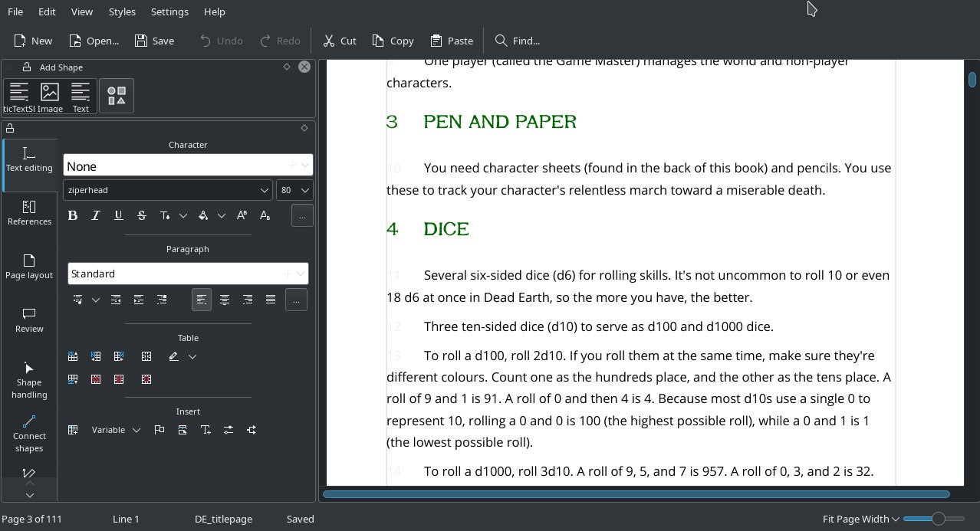
Task: Apply strikethrough to text
Action: tap(142, 216)
